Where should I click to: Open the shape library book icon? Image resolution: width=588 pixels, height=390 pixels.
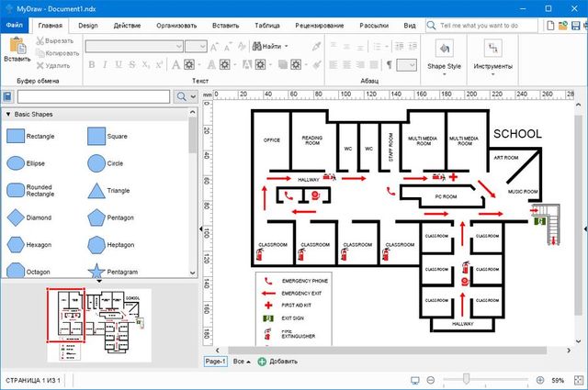[8, 96]
